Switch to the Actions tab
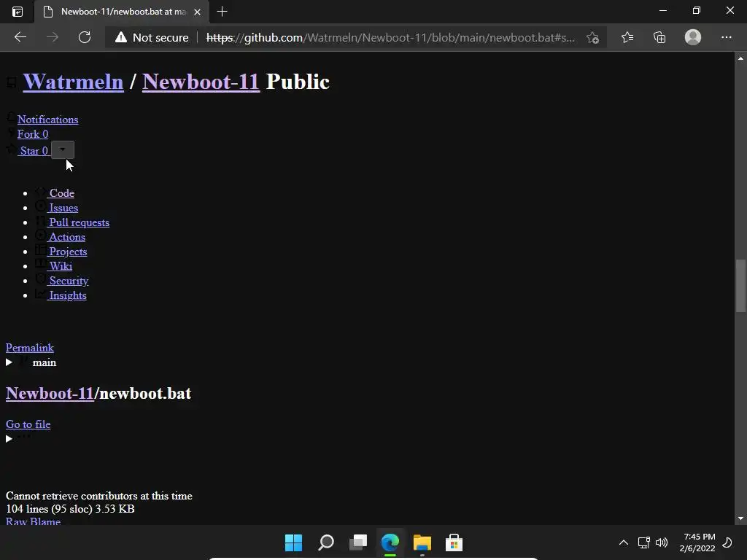Image resolution: width=747 pixels, height=560 pixels. [x=67, y=237]
